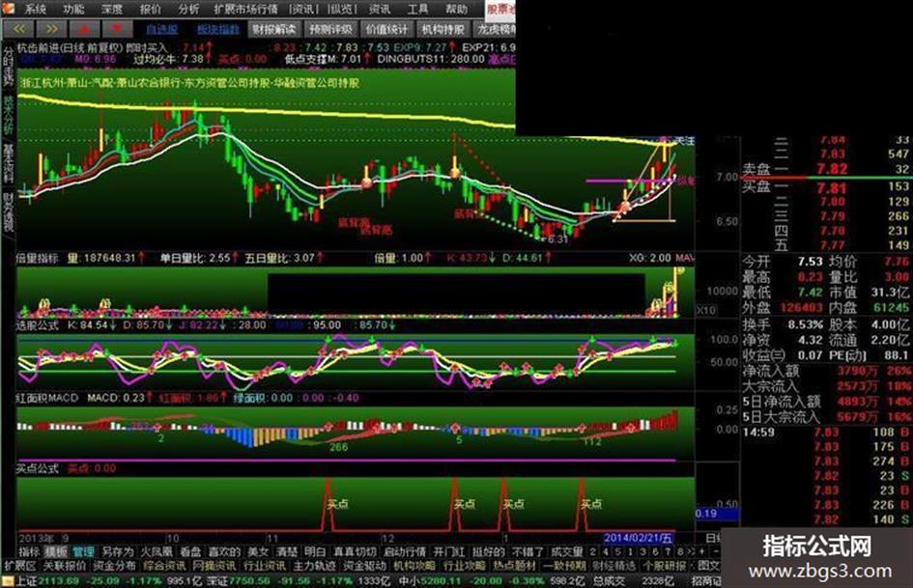Click the yellow folder icon in status bar
This screenshot has width=913, height=588.
pyautogui.click(x=8, y=581)
